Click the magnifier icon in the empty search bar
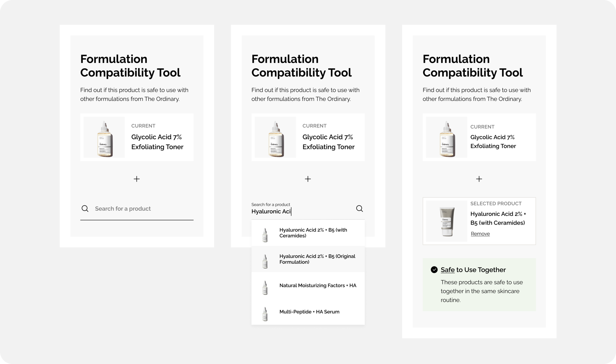Viewport: 616px width, 364px height. point(85,209)
